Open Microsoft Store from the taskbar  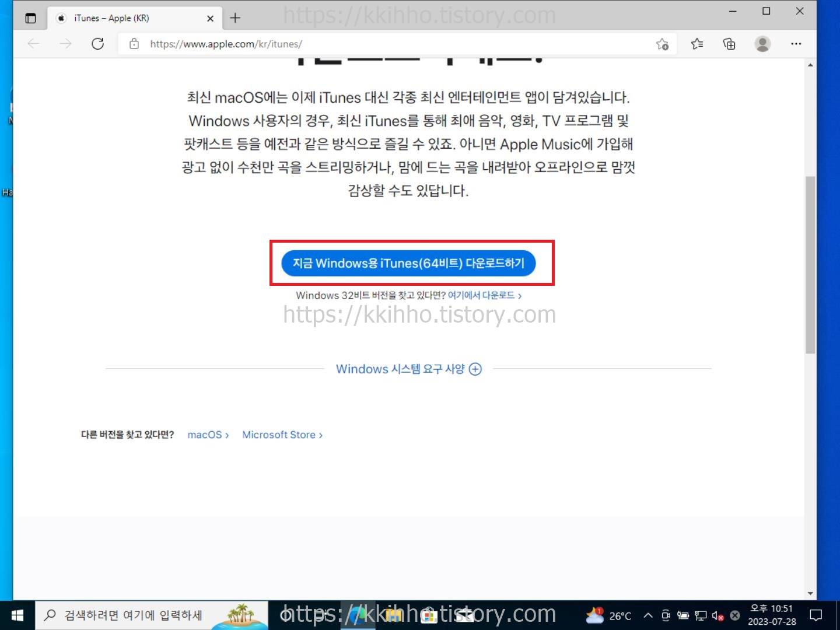point(429,615)
